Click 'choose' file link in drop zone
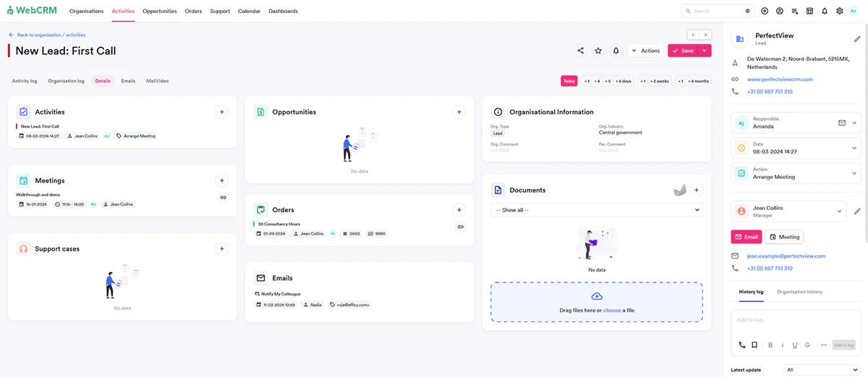This screenshot has width=868, height=378. [x=612, y=310]
